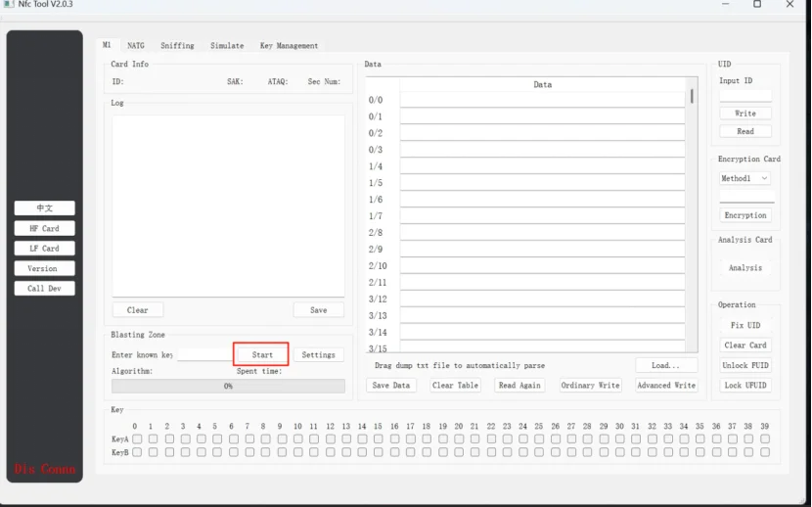Open the Key Management tab
The width and height of the screenshot is (812, 507).
click(289, 46)
